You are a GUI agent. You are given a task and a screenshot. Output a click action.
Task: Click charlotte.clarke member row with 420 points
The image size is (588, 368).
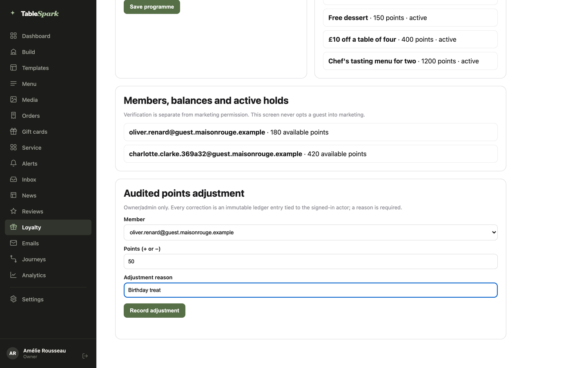311,154
